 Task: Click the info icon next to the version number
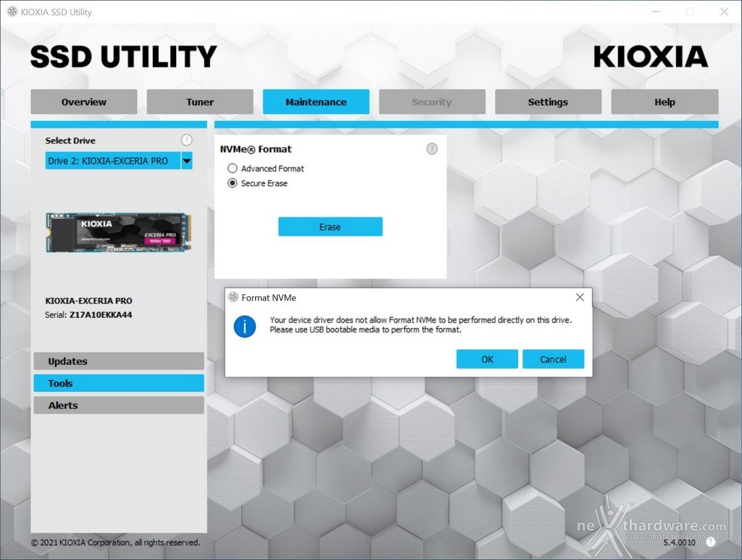[710, 542]
